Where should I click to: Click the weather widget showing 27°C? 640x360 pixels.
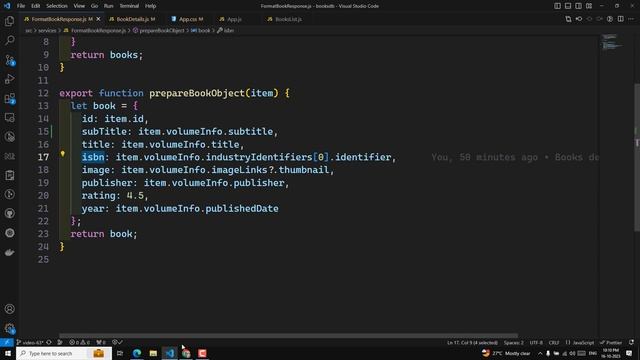tap(506, 353)
